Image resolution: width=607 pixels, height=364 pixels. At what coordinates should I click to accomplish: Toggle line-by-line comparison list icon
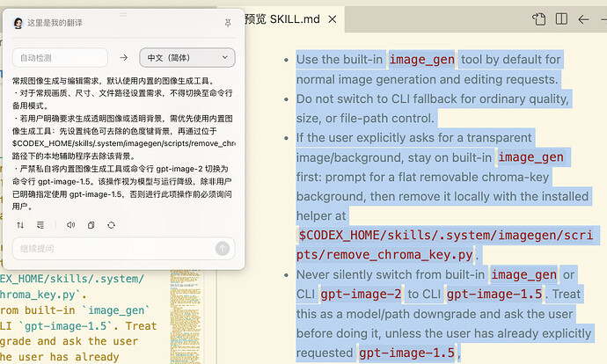pyautogui.click(x=40, y=225)
